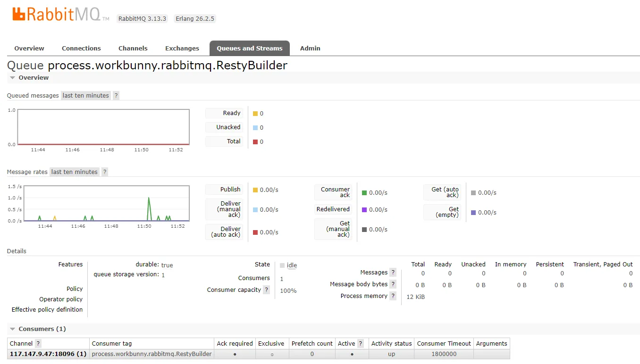Click the RabbitMQ logo
This screenshot has height=364, width=640.
pyautogui.click(x=60, y=14)
